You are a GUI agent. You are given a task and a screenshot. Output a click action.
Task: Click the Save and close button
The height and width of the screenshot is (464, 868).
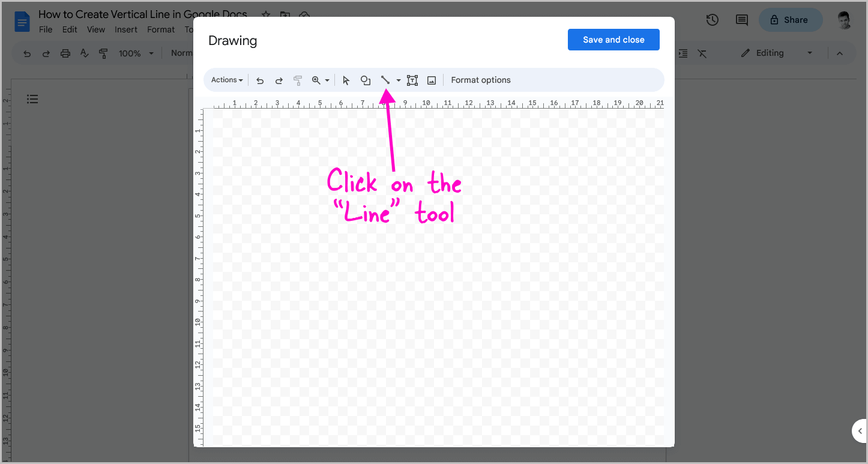613,39
